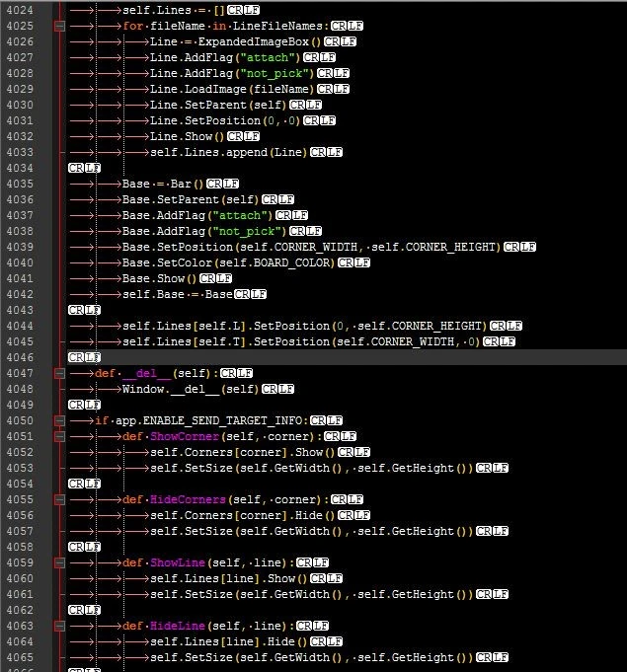Screen dimensions: 627x672
Task: Collapse the 'for fileName in LineFileNames' block
Action: [59, 27]
